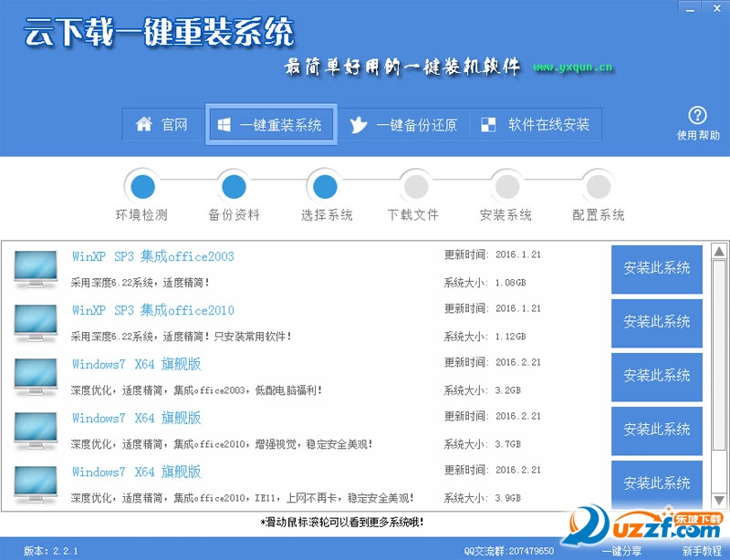Open title link WinXP SP3 集成office2003

pos(153,256)
